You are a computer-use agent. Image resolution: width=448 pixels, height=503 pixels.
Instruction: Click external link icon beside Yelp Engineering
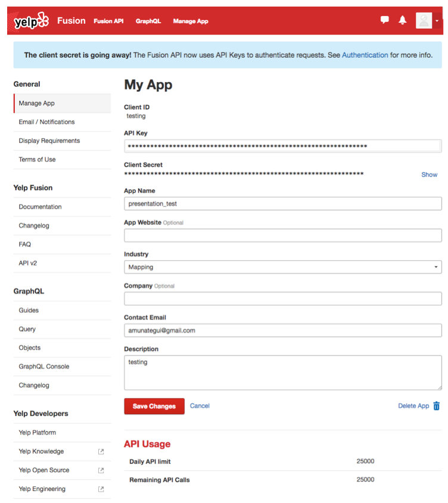(101, 489)
